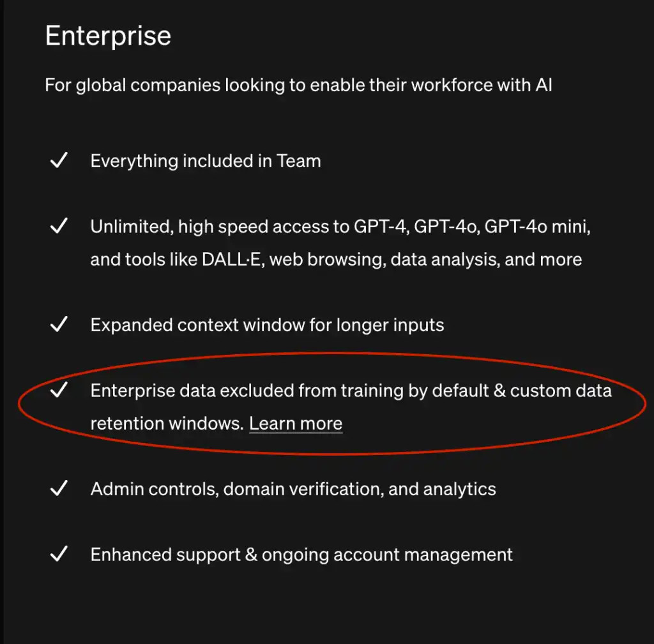Open the Learn more link
654x644 pixels.
tap(296, 424)
